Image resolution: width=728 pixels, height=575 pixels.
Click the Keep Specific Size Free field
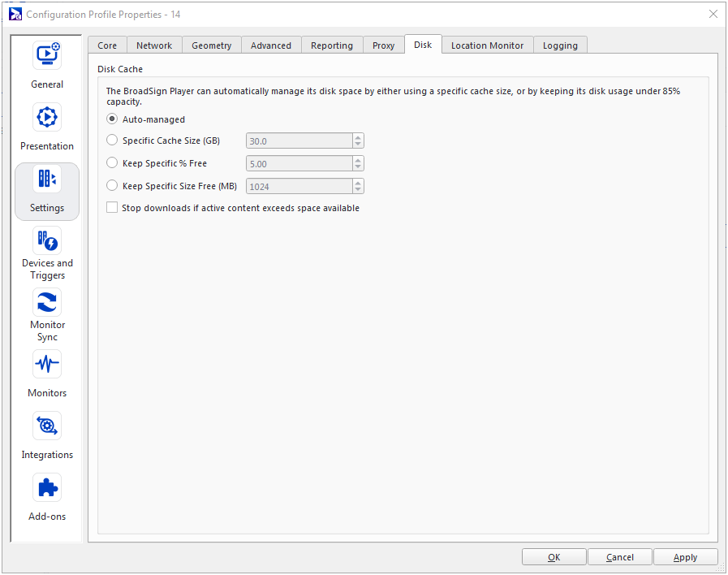pyautogui.click(x=299, y=186)
